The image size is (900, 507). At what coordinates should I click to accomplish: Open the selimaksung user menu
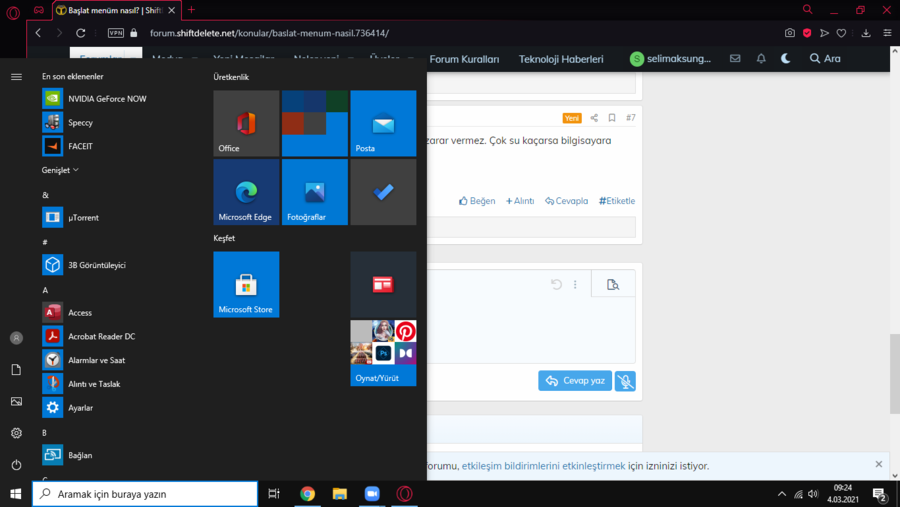[x=670, y=59]
